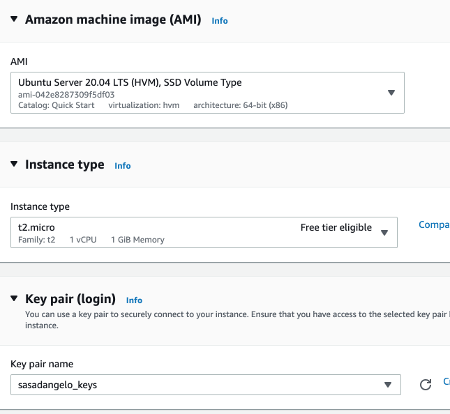Click the Instance type section heading
Viewport: 450px width, 414px height.
coord(65,165)
